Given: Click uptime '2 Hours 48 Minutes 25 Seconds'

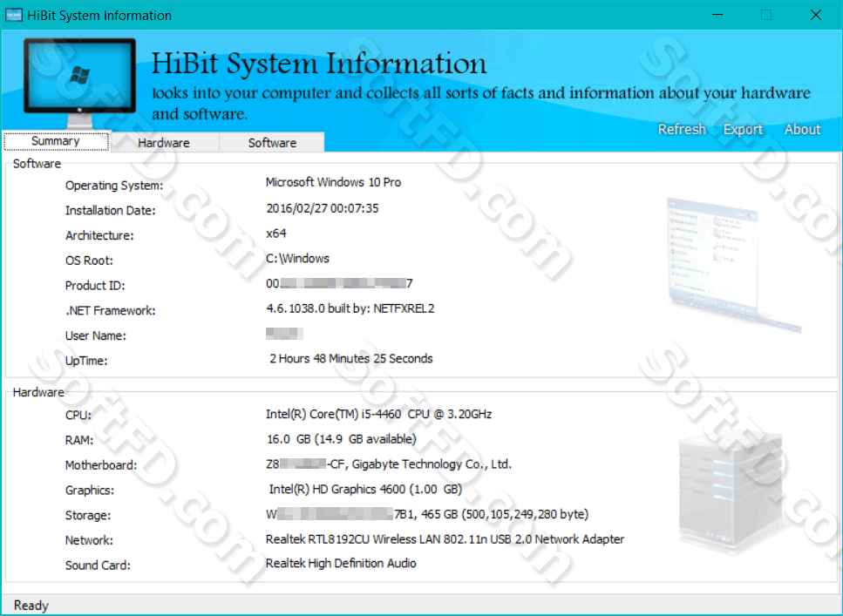Looking at the screenshot, I should click(351, 358).
